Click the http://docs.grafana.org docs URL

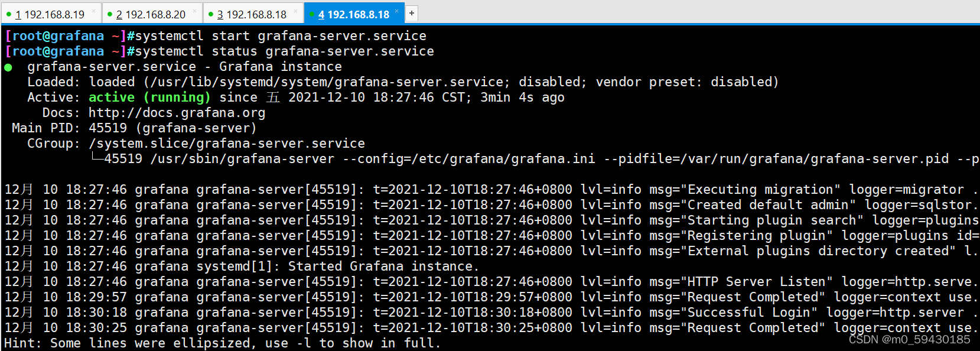coord(177,113)
